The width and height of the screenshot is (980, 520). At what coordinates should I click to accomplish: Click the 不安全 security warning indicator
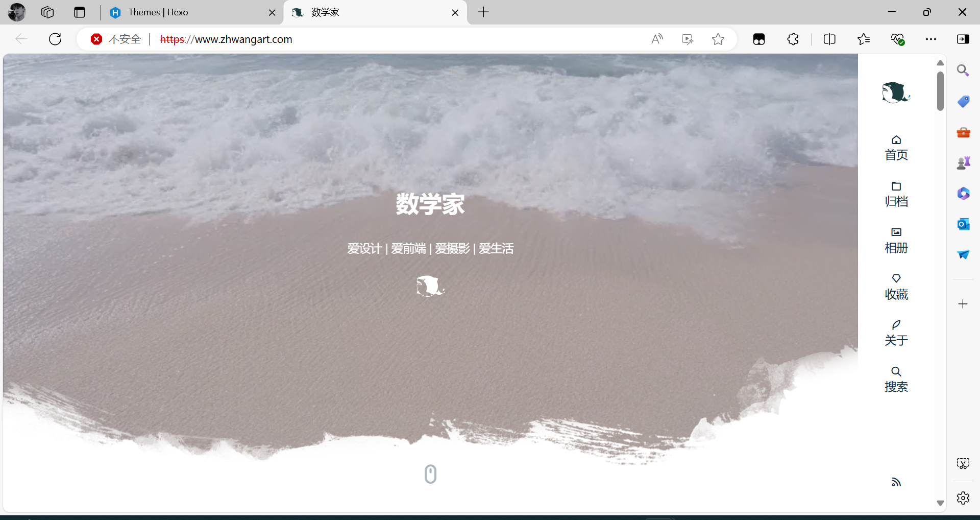(116, 39)
